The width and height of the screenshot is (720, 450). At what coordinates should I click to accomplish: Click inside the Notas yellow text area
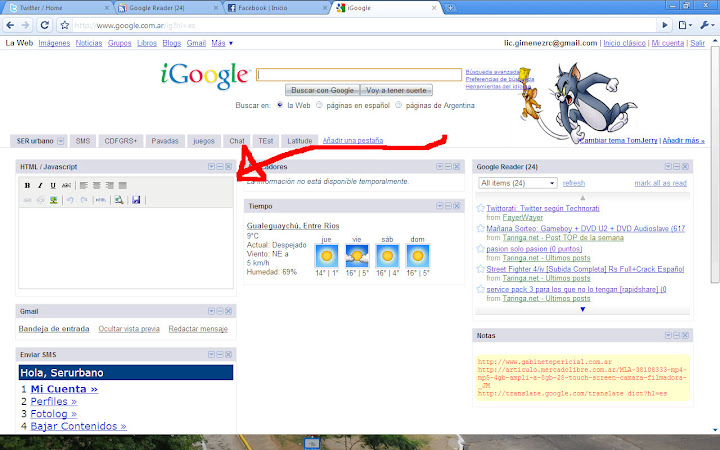[582, 377]
